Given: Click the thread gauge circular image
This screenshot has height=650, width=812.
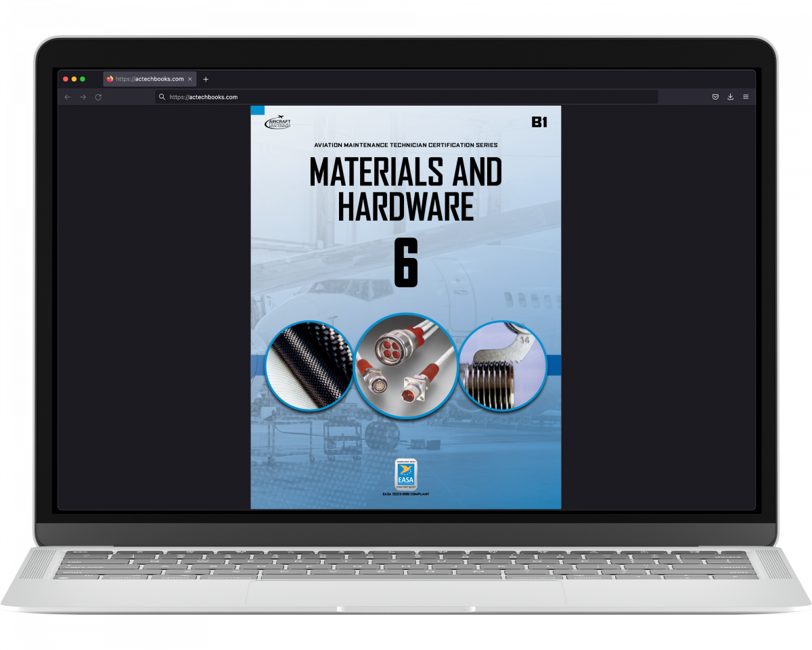Looking at the screenshot, I should click(503, 366).
